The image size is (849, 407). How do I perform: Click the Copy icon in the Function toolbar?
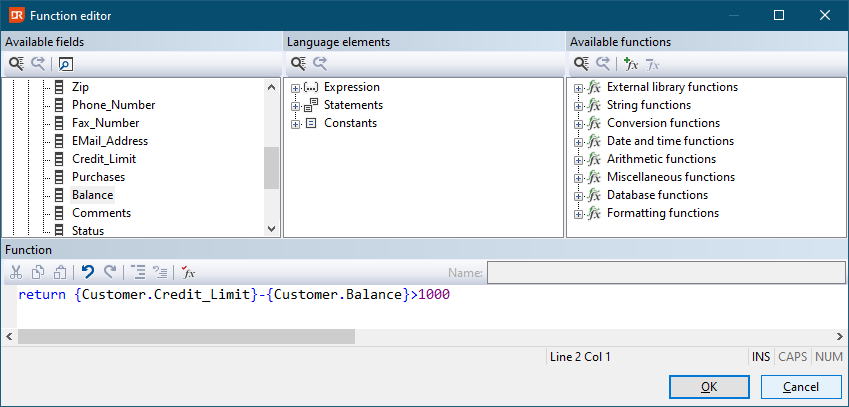tap(38, 272)
